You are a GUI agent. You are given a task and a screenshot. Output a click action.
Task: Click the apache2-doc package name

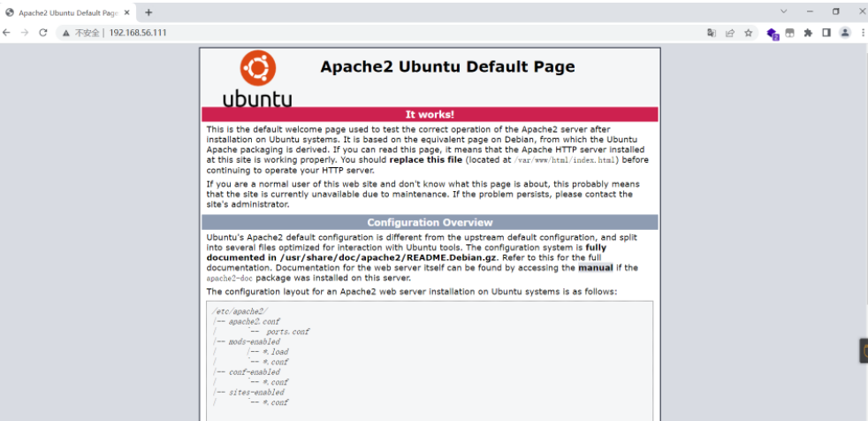(x=230, y=279)
